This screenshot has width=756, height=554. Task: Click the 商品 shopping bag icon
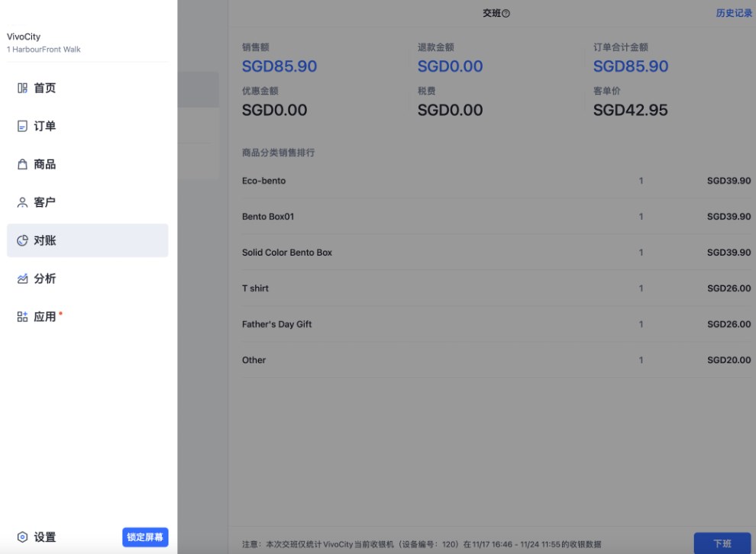tap(22, 165)
